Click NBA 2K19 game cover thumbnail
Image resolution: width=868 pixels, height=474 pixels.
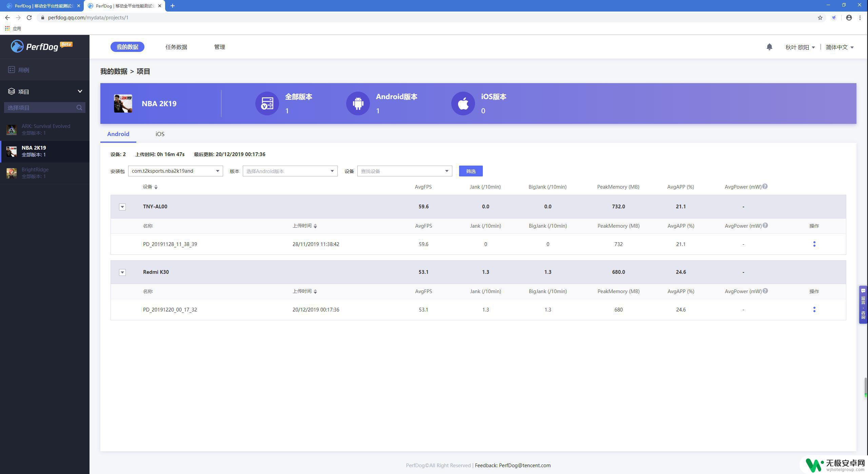point(123,103)
